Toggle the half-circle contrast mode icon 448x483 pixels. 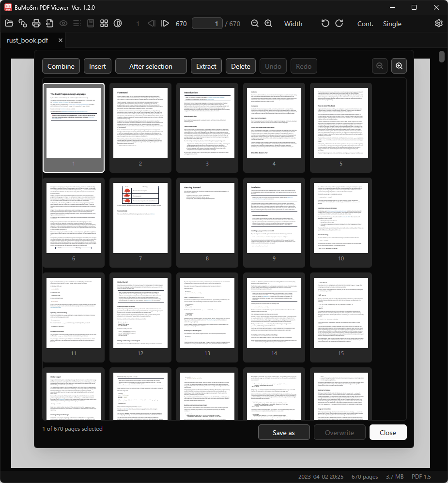tap(118, 23)
